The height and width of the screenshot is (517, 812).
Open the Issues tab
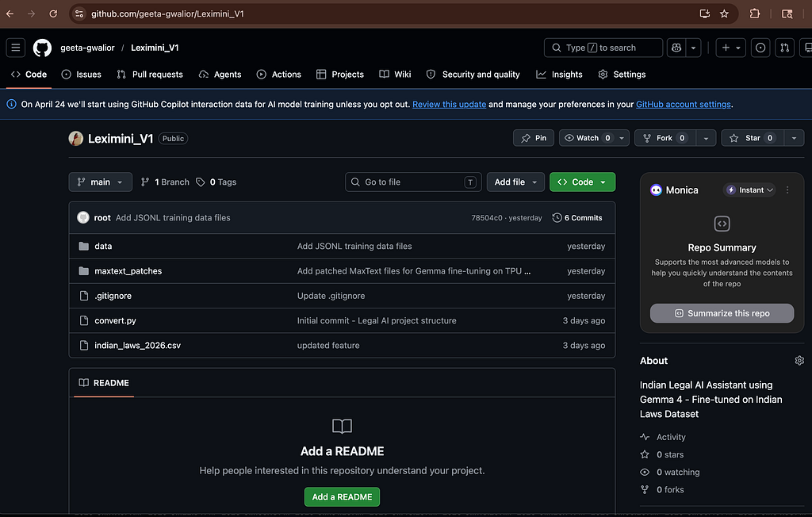[x=82, y=75]
